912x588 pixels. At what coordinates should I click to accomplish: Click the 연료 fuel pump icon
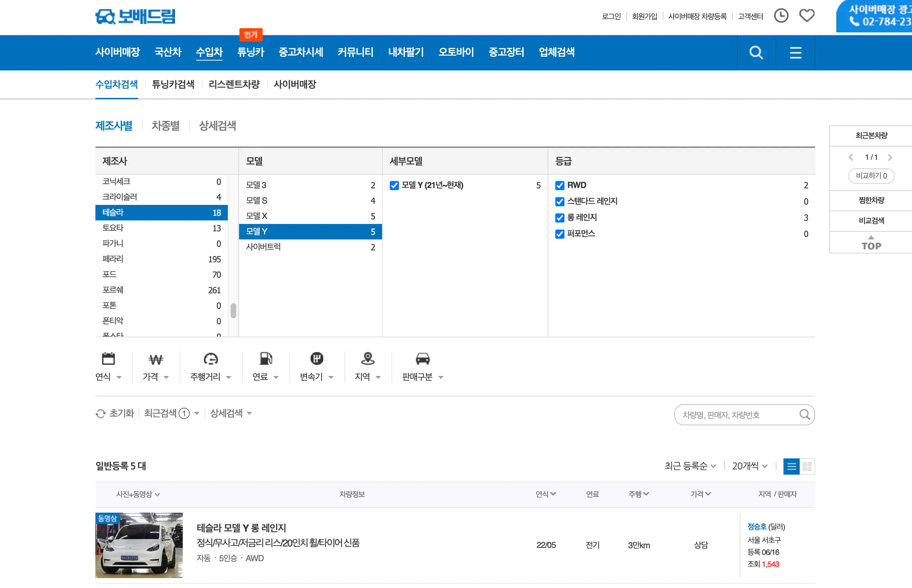[x=266, y=358]
